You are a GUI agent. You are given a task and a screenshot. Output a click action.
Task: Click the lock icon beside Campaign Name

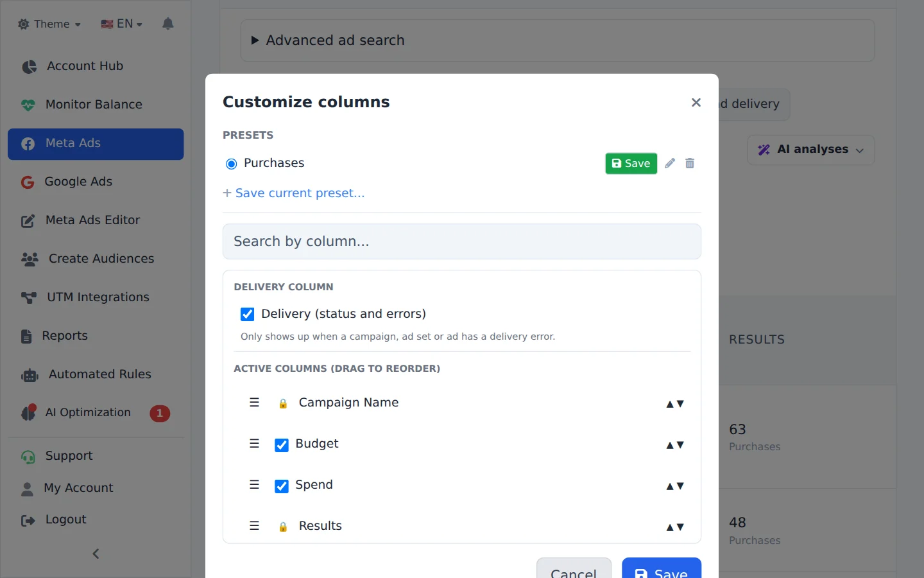[x=283, y=403]
